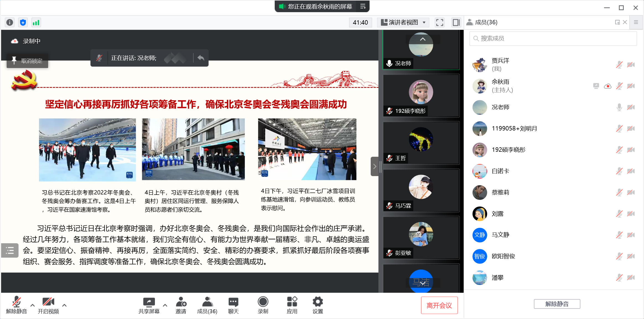Expand audio options arrow beside 解除静音
The width and height of the screenshot is (644, 319).
[33, 305]
